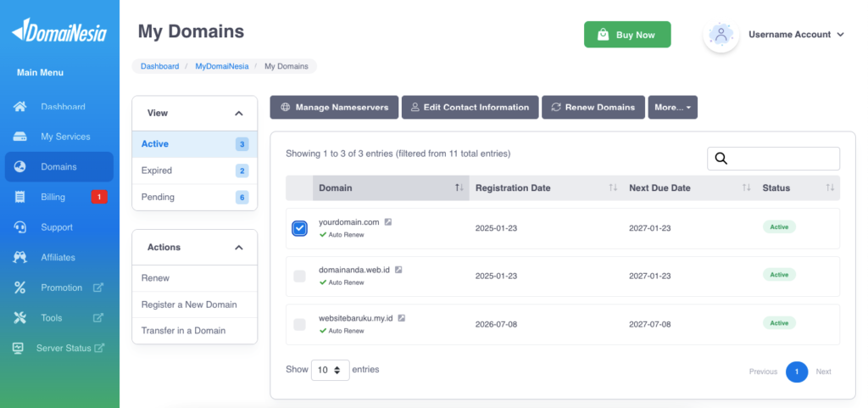
Task: Open the edit icon beside yourdomain.com
Action: point(388,222)
